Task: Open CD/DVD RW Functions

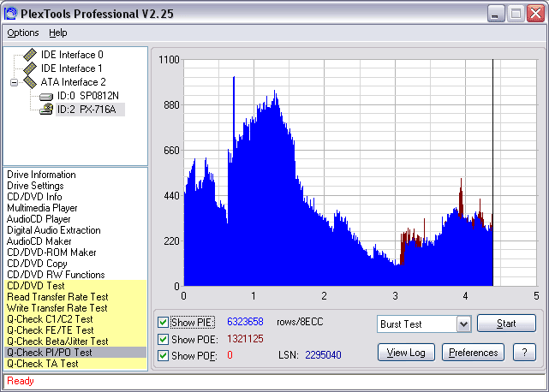Action: click(56, 275)
